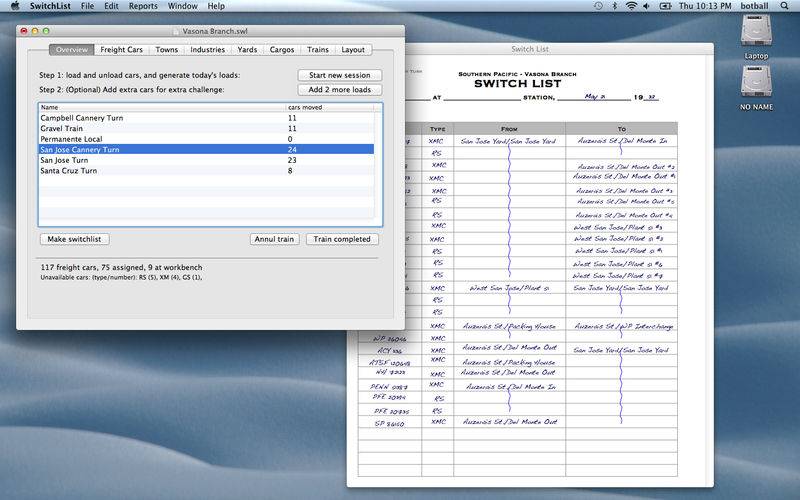The width and height of the screenshot is (800, 500).
Task: Select the San Jose Turn row
Action: tap(207, 160)
